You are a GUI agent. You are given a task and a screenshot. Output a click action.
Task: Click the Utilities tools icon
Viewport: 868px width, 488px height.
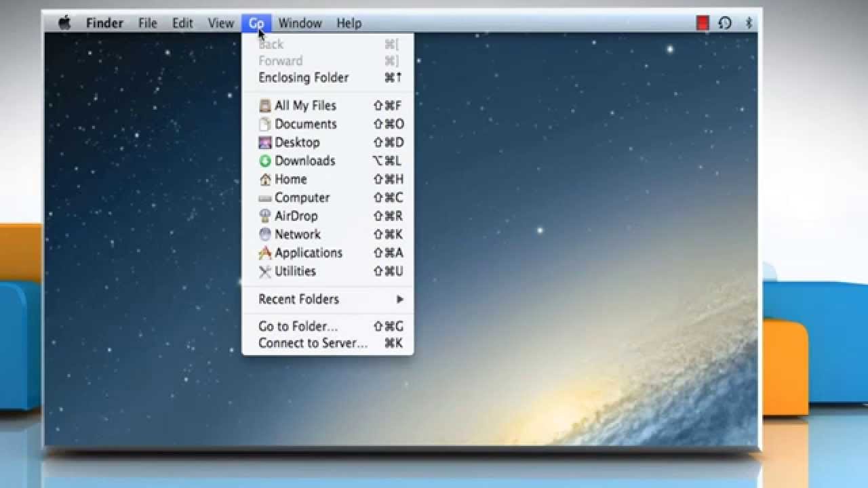(265, 271)
